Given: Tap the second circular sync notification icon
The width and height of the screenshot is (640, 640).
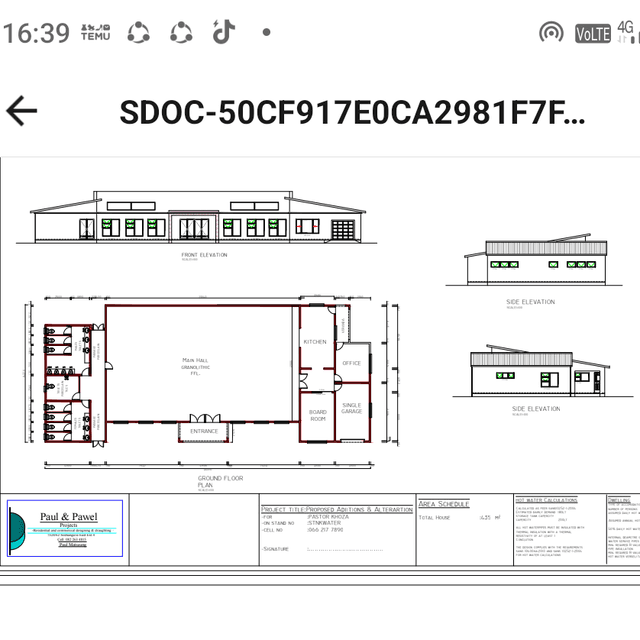Looking at the screenshot, I should coord(181,32).
